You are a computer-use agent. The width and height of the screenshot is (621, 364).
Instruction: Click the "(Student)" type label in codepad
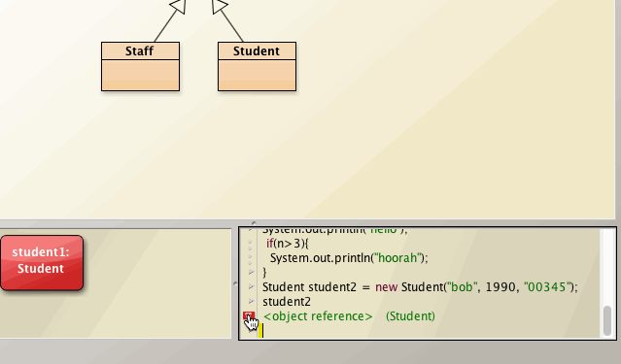point(410,316)
